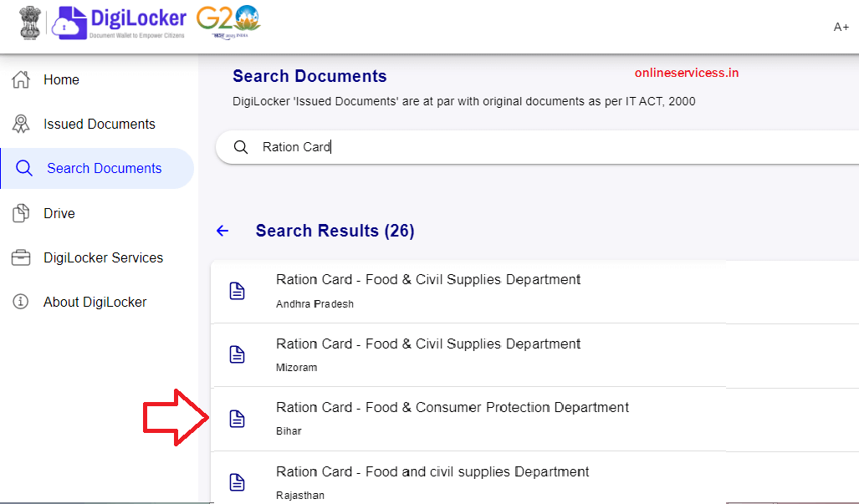
Task: Click the back arrow above search results
Action: [x=222, y=231]
